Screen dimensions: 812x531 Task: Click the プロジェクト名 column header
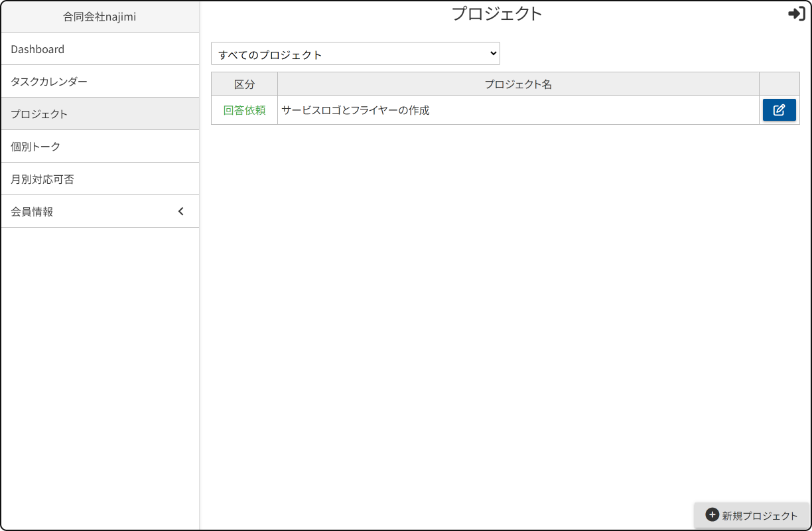tap(518, 84)
